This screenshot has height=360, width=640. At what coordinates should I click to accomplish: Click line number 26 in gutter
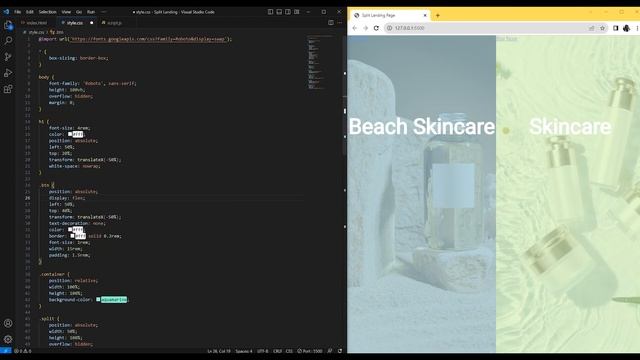click(27, 198)
